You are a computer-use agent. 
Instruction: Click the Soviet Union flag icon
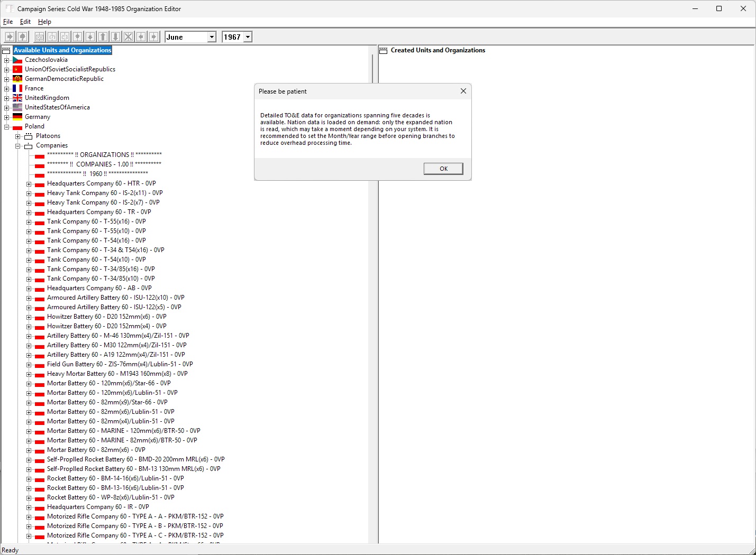pyautogui.click(x=17, y=69)
